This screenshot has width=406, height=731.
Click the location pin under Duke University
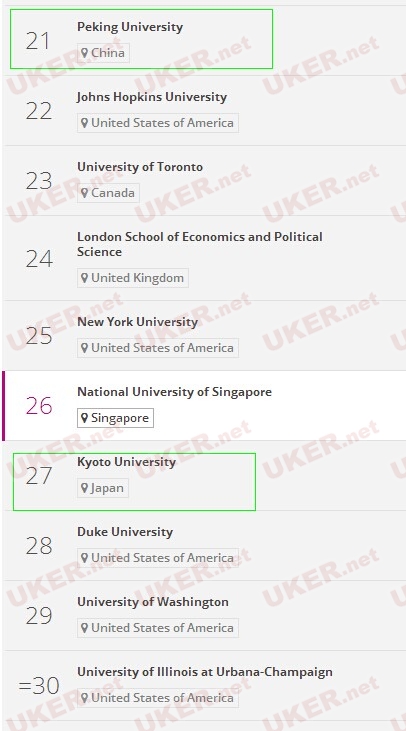84,558
